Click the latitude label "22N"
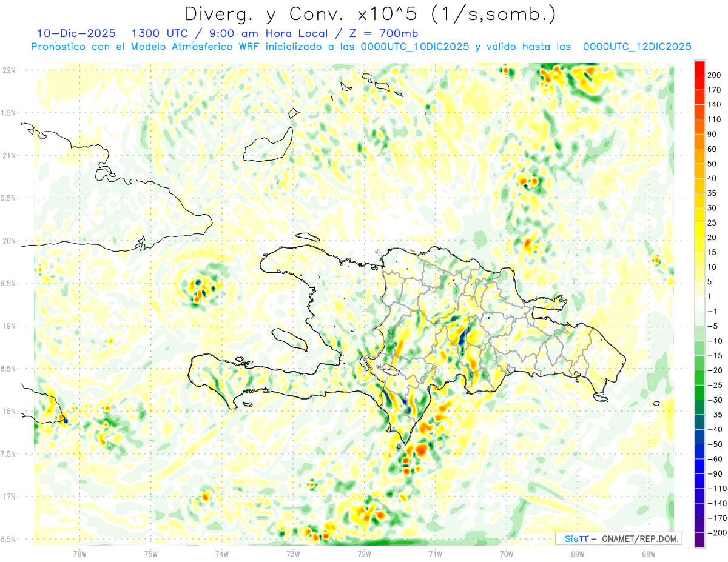 coord(9,70)
